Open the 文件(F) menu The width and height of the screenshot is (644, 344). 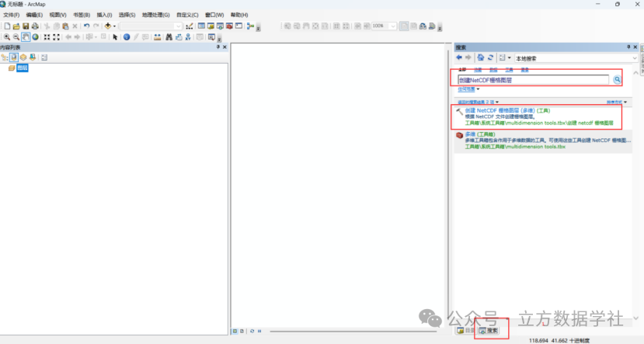[x=12, y=15]
